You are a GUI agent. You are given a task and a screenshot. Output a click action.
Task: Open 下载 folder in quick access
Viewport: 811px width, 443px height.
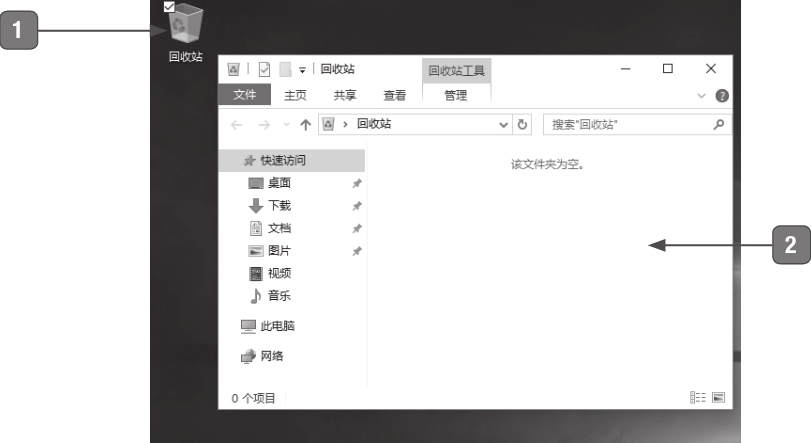pyautogui.click(x=274, y=206)
